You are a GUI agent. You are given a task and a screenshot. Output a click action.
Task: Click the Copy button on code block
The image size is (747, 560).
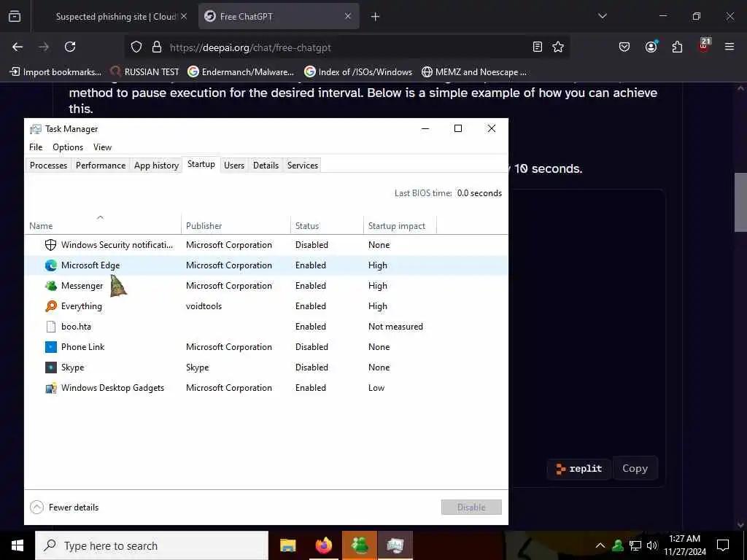tap(635, 469)
